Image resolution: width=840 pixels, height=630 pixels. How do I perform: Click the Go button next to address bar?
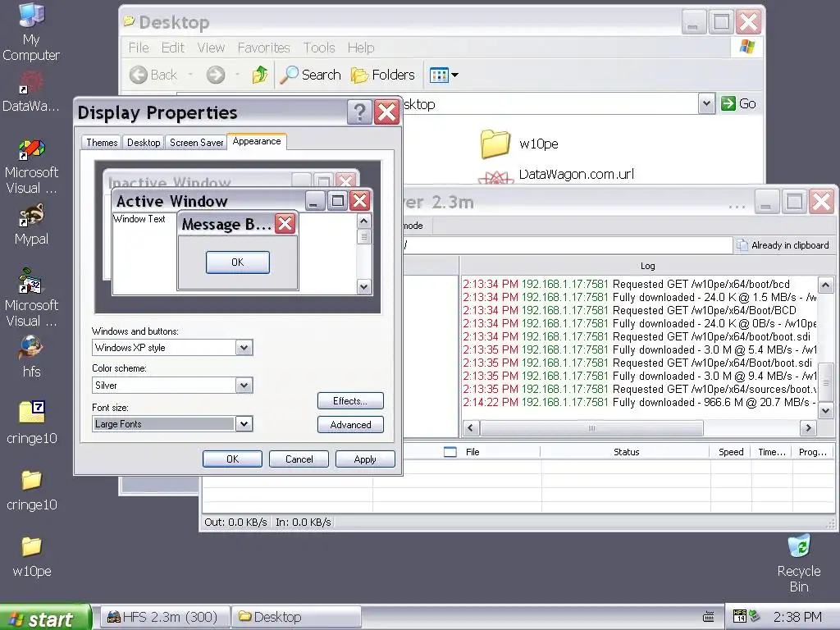tap(738, 103)
